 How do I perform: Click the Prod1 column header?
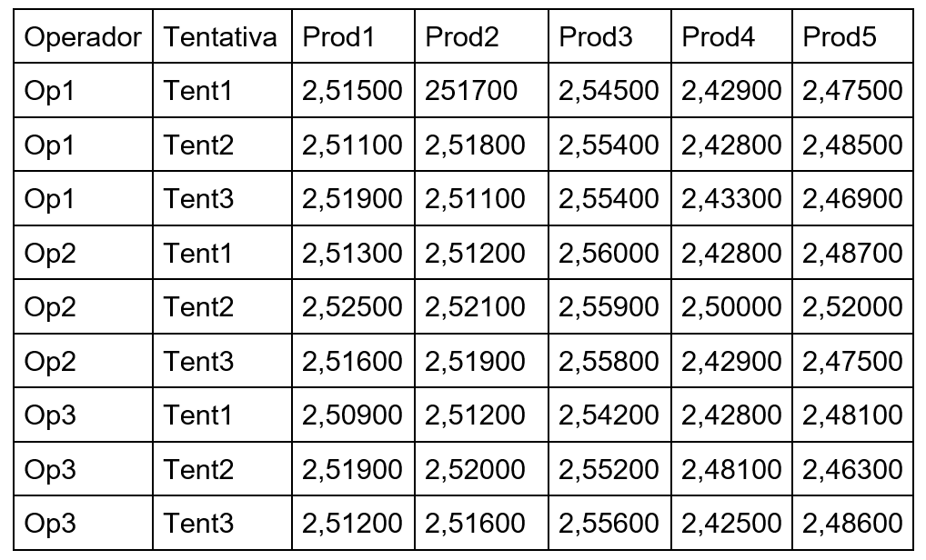tap(353, 36)
